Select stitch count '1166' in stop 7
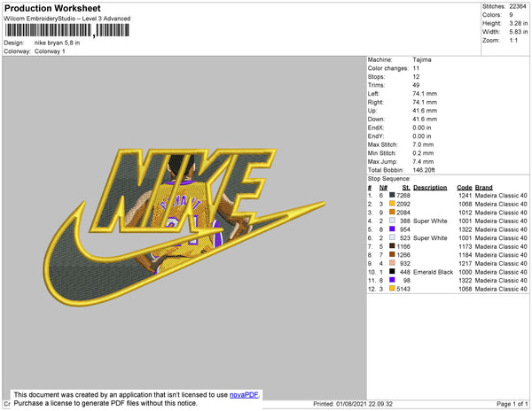 (x=403, y=246)
